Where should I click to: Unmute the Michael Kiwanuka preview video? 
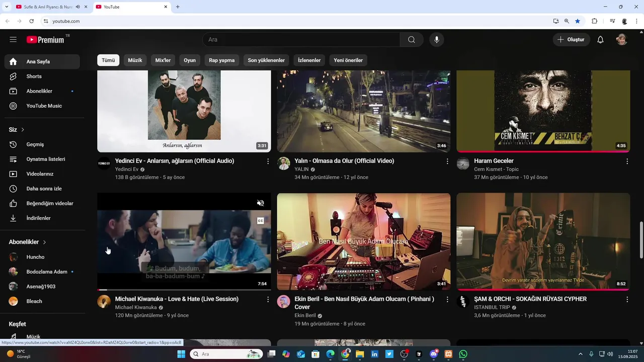click(261, 203)
